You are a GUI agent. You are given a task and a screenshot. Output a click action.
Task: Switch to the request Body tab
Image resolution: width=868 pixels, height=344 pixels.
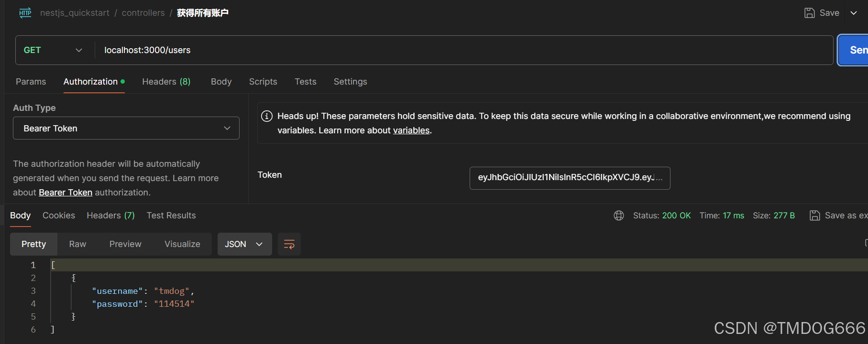(221, 82)
